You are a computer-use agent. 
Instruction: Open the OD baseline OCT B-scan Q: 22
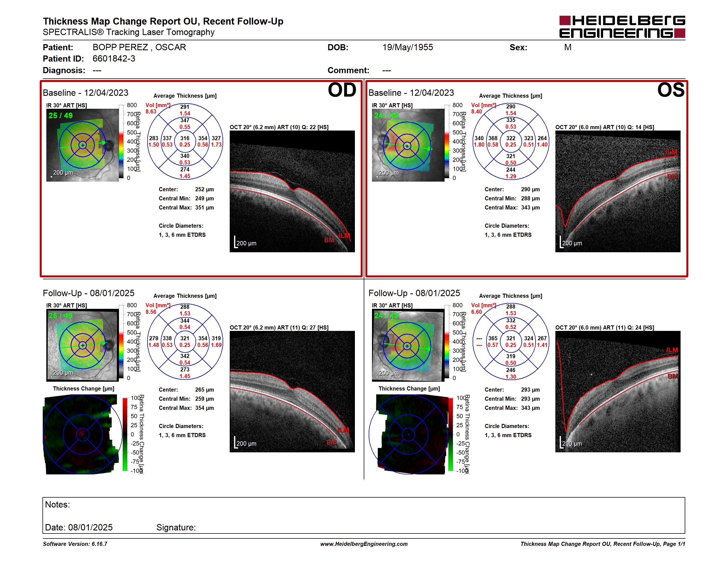coord(292,191)
